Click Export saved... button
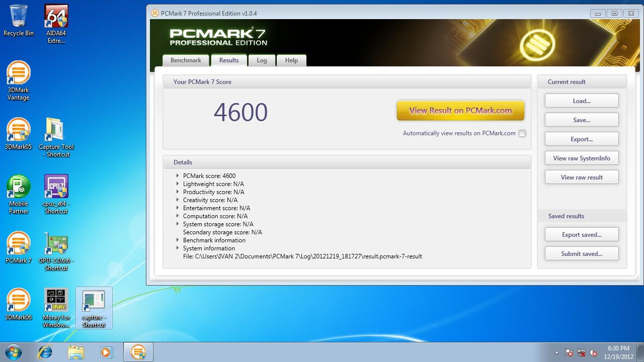Screen dimensions: 644x362 point(582,235)
